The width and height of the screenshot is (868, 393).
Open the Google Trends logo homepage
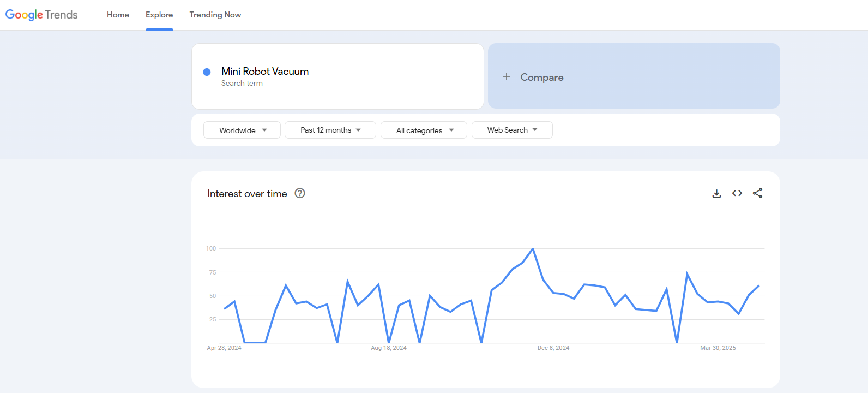[41, 15]
